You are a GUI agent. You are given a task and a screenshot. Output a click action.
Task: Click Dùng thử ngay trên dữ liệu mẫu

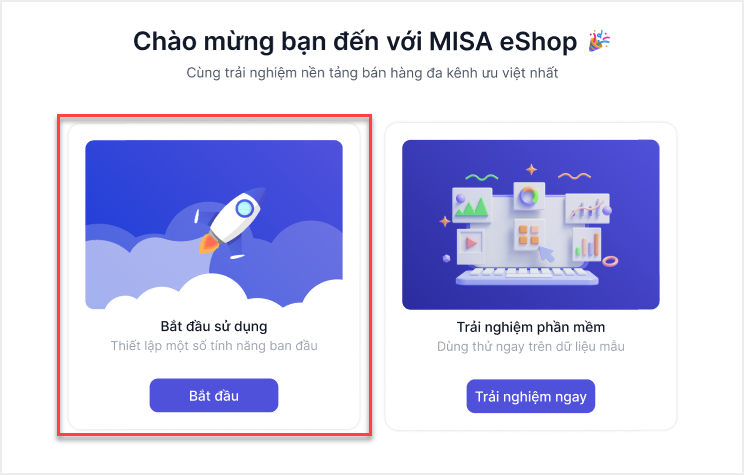pos(530,347)
